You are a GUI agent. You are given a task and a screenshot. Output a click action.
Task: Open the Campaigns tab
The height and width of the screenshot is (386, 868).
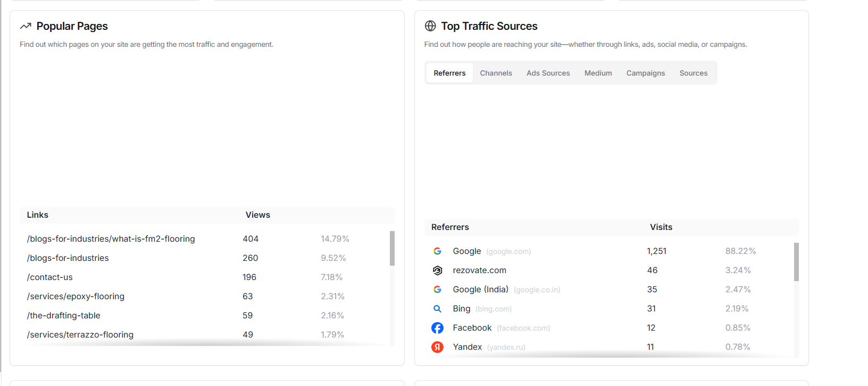click(x=645, y=73)
